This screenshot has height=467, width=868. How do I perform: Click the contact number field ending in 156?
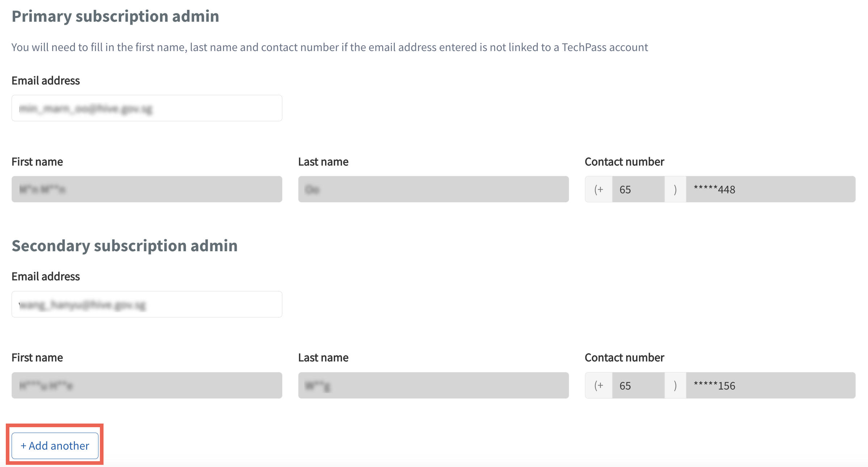coord(770,386)
